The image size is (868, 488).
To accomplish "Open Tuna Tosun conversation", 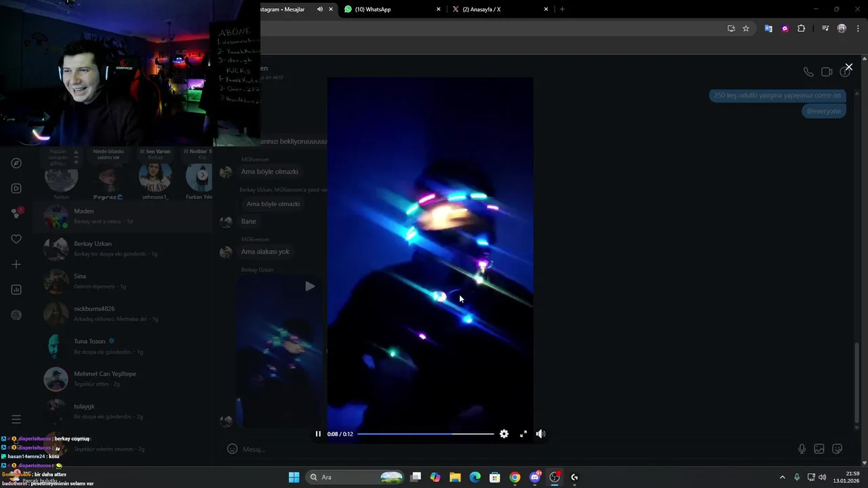I will tap(123, 346).
